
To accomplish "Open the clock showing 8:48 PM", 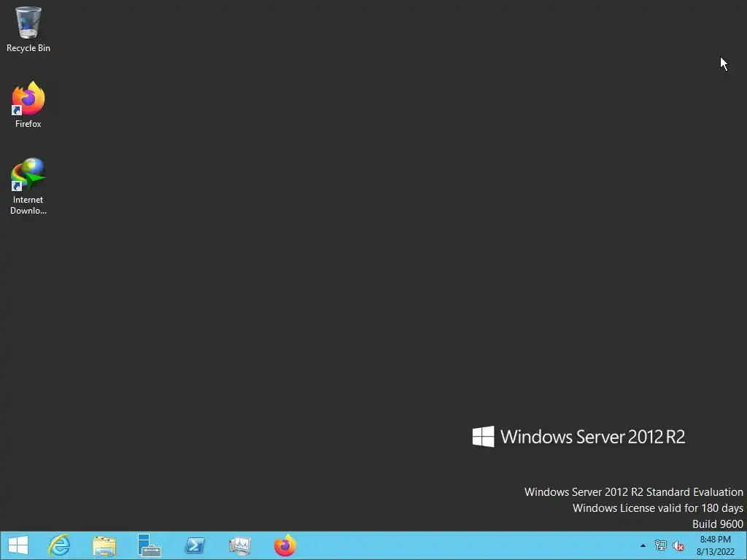I will (715, 545).
